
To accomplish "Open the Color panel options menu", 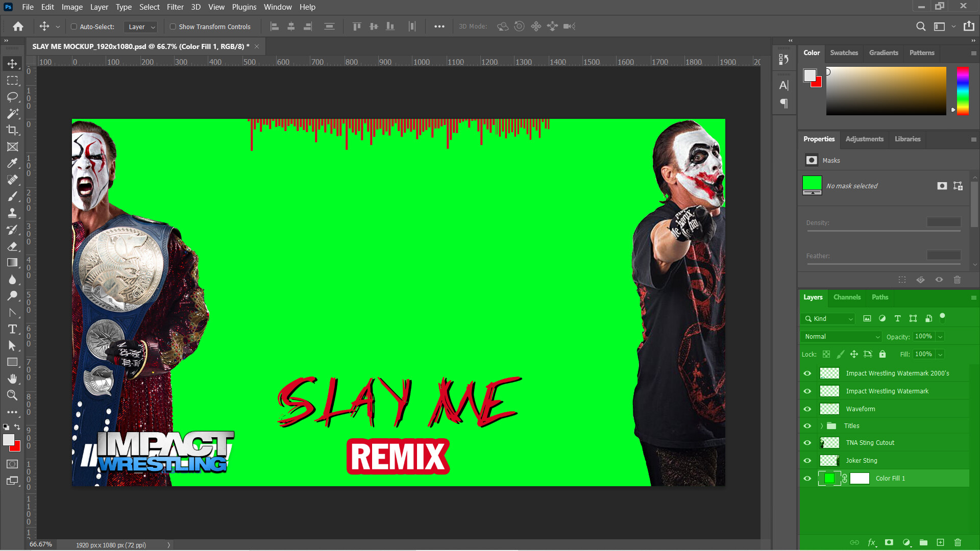I will [973, 53].
